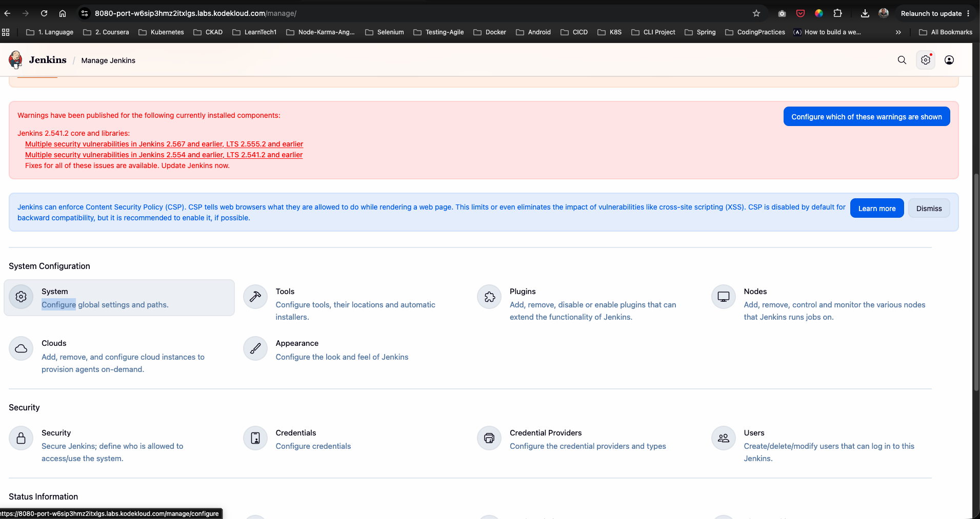Click Configure which of these warnings are shown
This screenshot has height=519, width=980.
click(867, 116)
